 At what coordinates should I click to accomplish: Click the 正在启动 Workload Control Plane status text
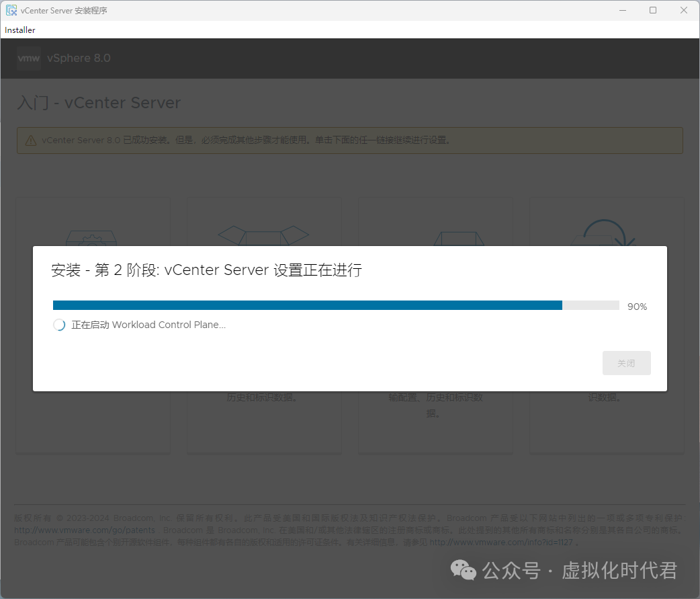[148, 325]
